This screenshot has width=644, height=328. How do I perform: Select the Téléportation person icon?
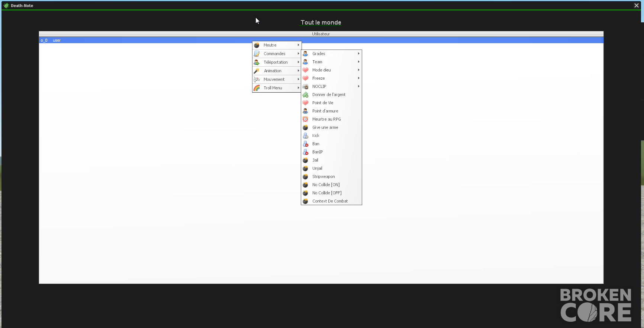pyautogui.click(x=257, y=62)
